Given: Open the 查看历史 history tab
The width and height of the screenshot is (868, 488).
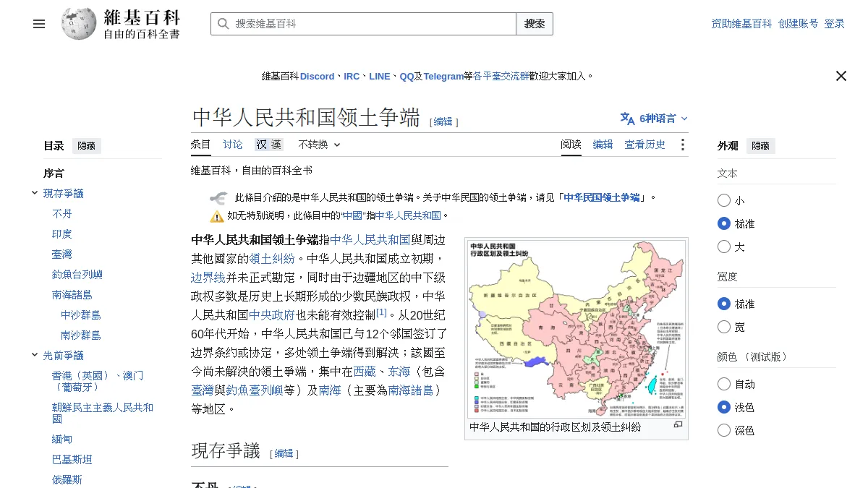Looking at the screenshot, I should 645,145.
